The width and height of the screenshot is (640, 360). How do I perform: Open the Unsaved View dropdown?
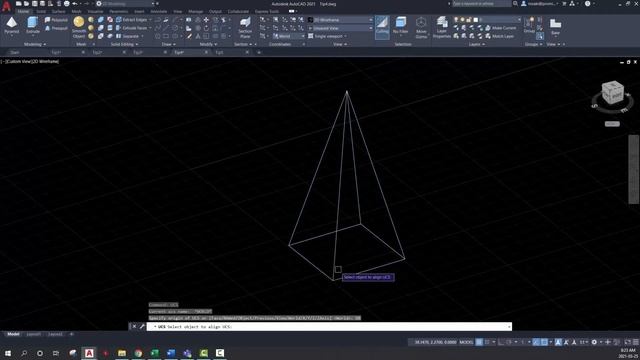click(341, 28)
